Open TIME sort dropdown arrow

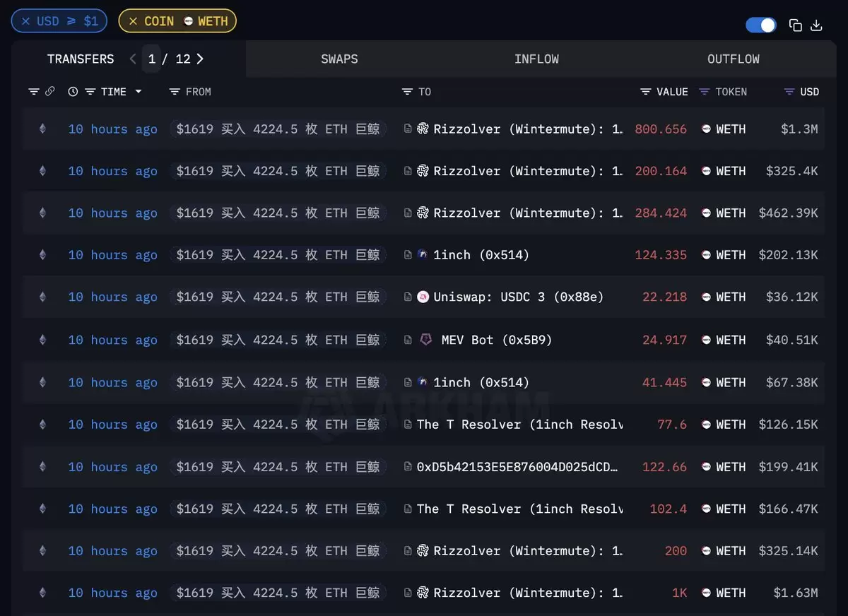[x=139, y=92]
